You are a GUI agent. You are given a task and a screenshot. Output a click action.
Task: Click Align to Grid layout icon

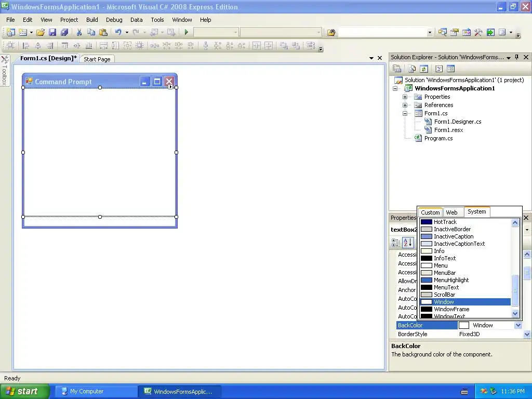pos(10,46)
